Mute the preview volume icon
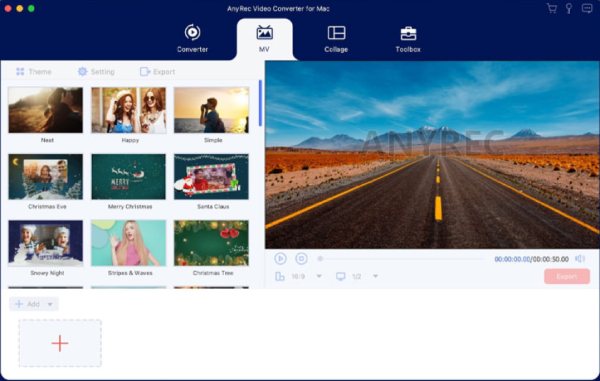600x381 pixels. [x=580, y=259]
